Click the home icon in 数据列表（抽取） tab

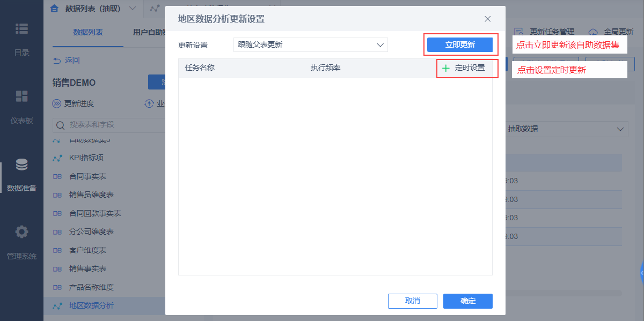(54, 9)
